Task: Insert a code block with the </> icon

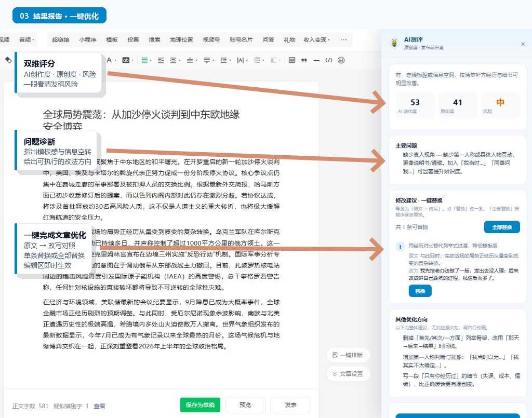Action: click(329, 60)
